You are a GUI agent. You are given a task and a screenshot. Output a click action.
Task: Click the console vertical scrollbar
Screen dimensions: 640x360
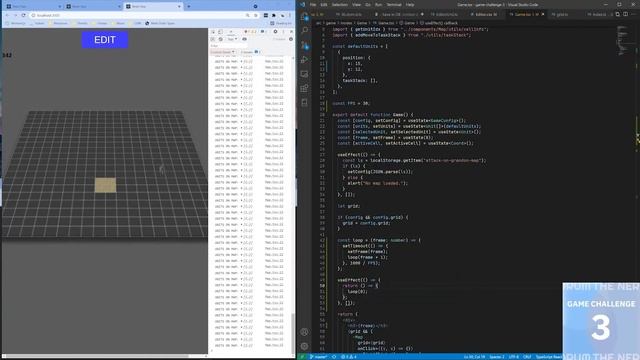coord(293,333)
